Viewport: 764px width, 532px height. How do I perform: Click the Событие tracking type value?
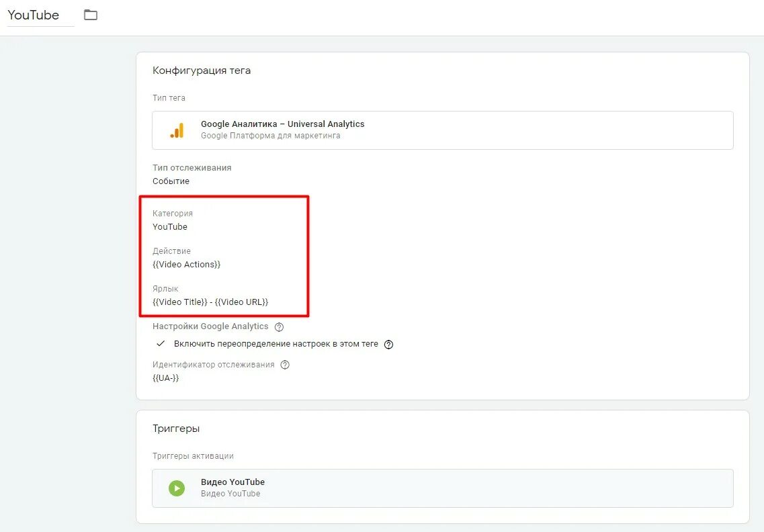171,181
